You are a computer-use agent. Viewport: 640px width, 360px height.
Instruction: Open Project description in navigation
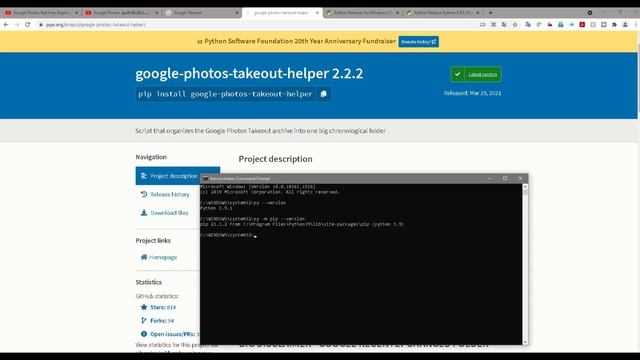tap(168, 176)
